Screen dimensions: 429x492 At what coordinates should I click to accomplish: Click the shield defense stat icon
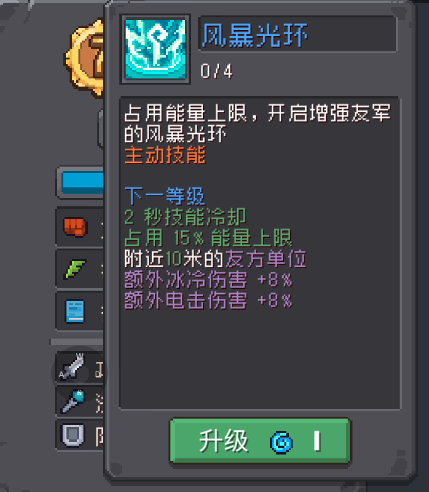(x=73, y=435)
